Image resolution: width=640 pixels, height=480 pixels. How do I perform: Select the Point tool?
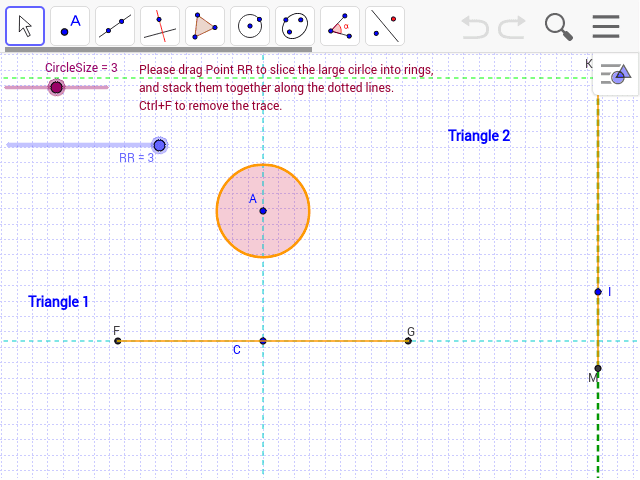click(70, 26)
